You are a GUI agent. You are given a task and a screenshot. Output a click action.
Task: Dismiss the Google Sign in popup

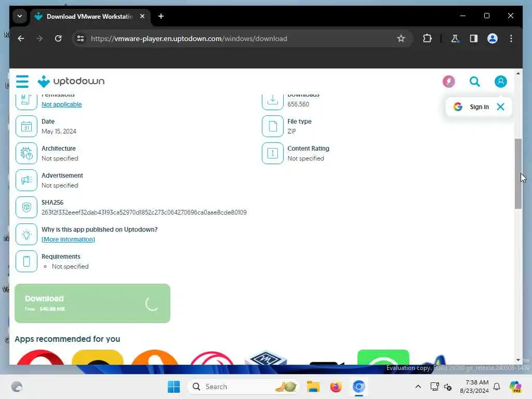pyautogui.click(x=500, y=107)
